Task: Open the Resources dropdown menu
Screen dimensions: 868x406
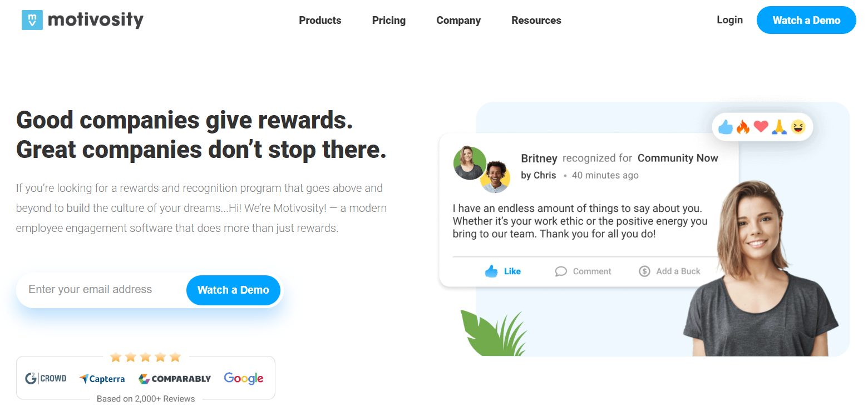Action: [536, 21]
